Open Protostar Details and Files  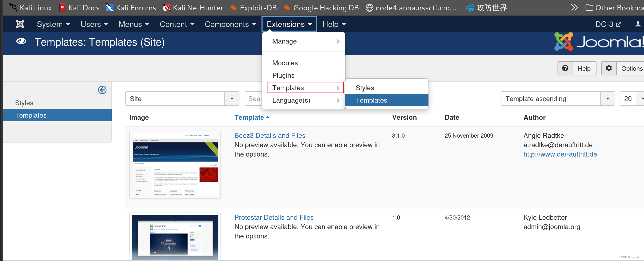(274, 217)
